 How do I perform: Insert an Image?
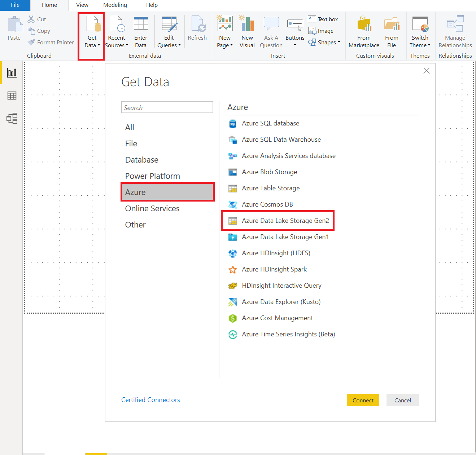coord(321,31)
